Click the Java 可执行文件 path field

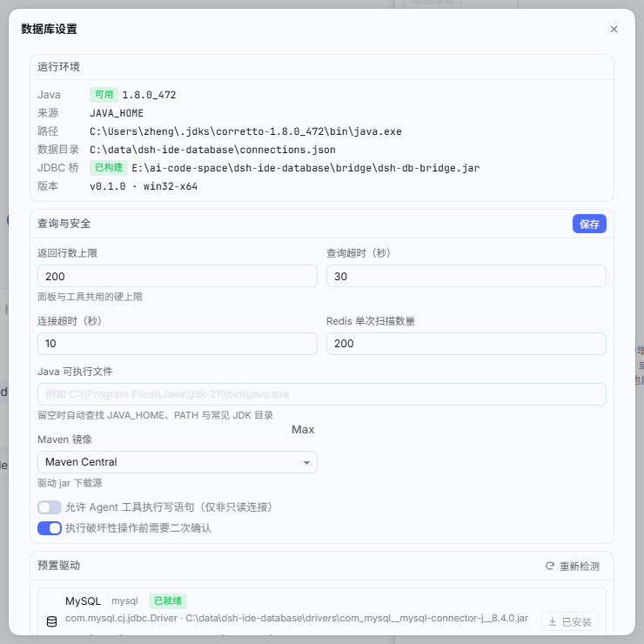click(x=322, y=394)
